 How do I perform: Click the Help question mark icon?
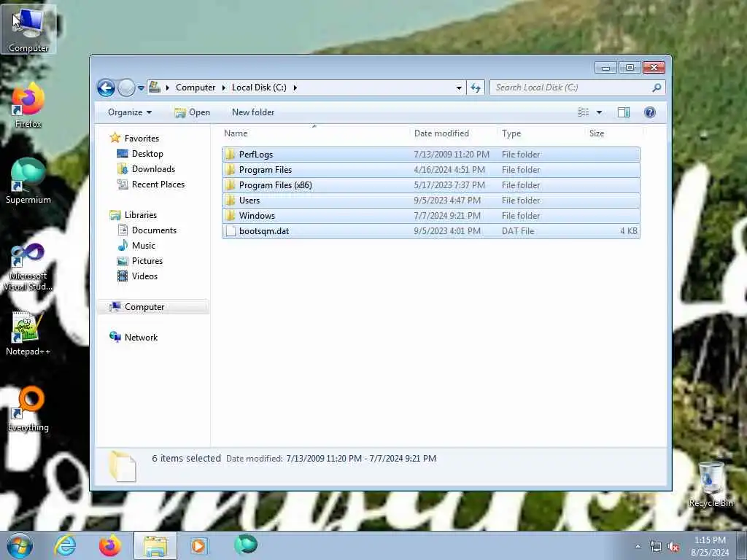click(649, 112)
